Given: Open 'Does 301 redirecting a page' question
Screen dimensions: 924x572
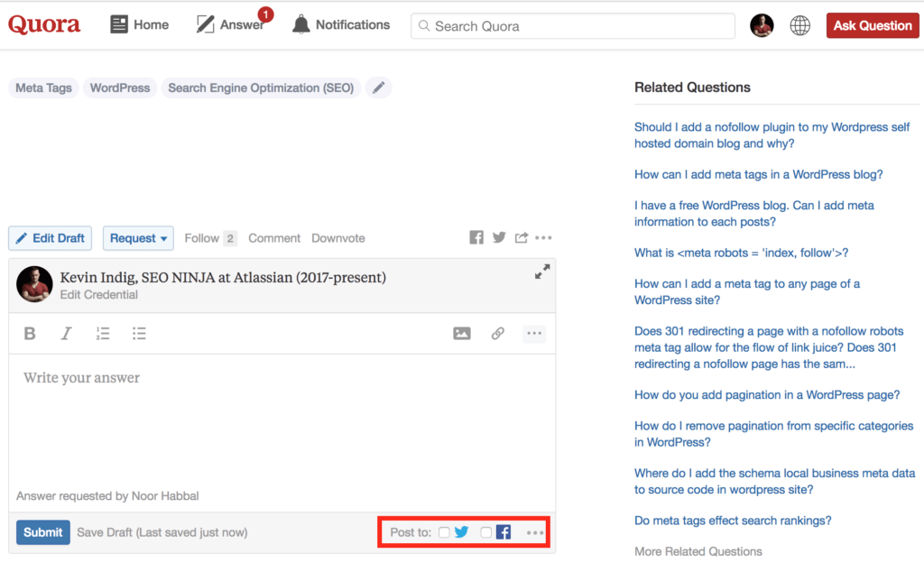Looking at the screenshot, I should (769, 347).
